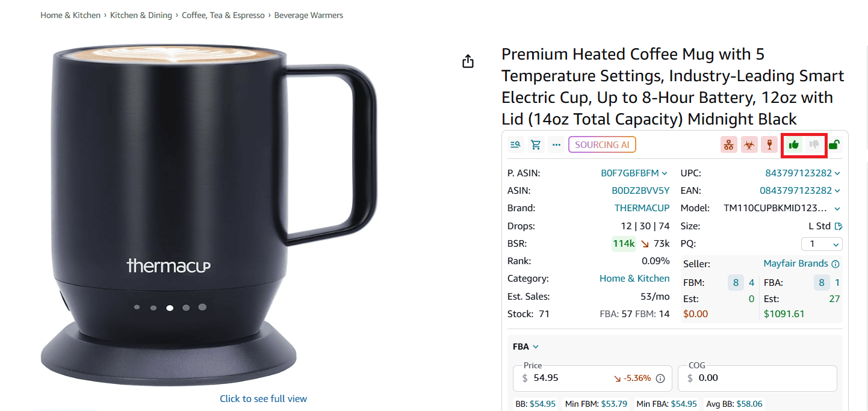Mark the product with thumbs up
This screenshot has height=411, width=868.
[x=793, y=144]
